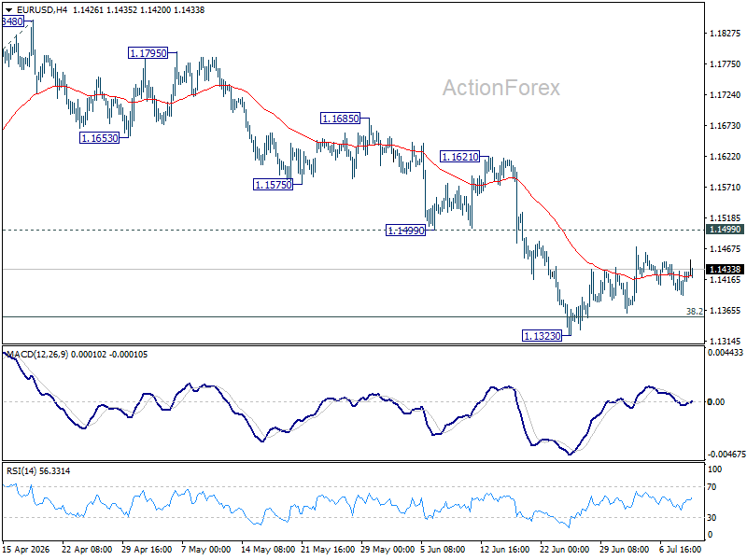Click the 1.14990 price label on chart

[x=405, y=231]
